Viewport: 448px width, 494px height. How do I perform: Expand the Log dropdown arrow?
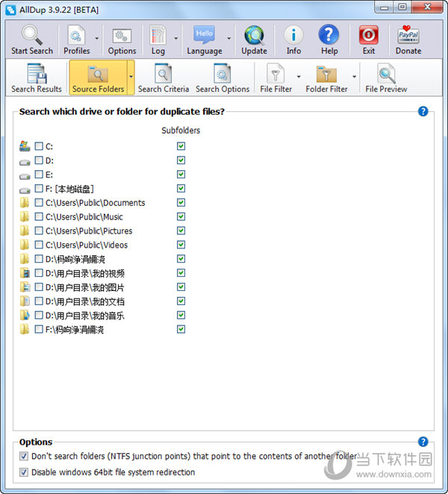176,39
